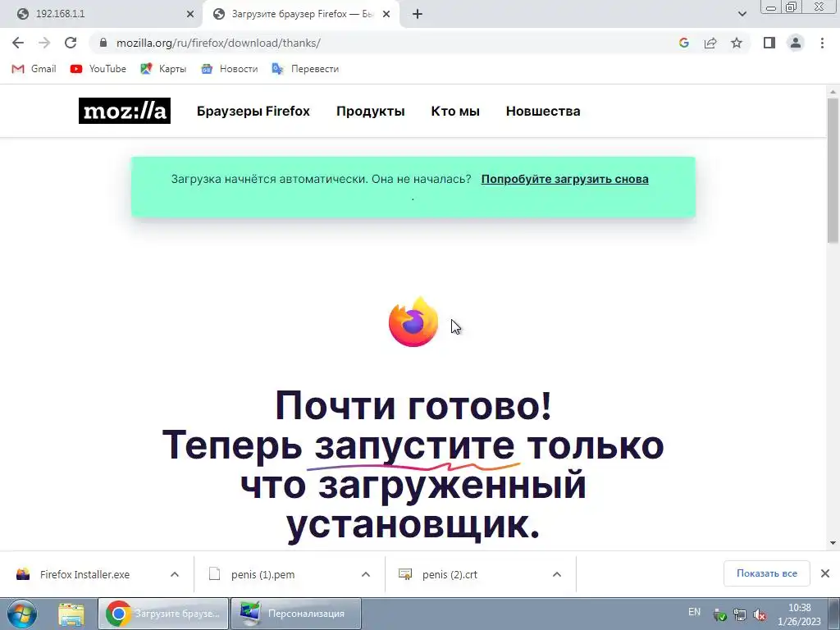
Task: Close the Firefox download tab
Action: tap(386, 14)
